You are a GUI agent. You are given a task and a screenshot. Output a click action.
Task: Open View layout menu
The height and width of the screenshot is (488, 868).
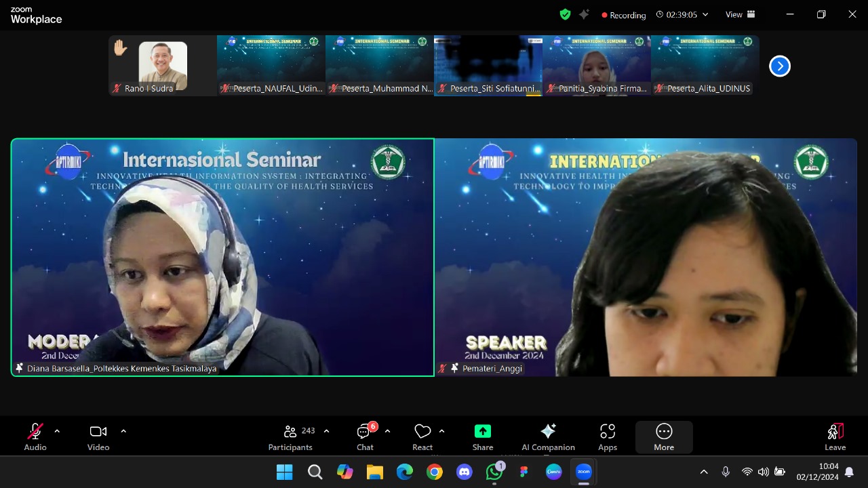741,14
